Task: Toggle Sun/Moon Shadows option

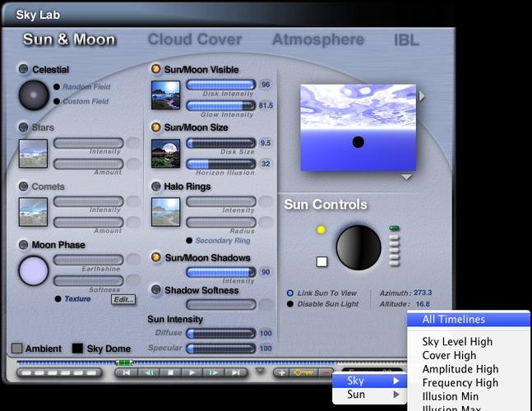Action: (x=155, y=257)
